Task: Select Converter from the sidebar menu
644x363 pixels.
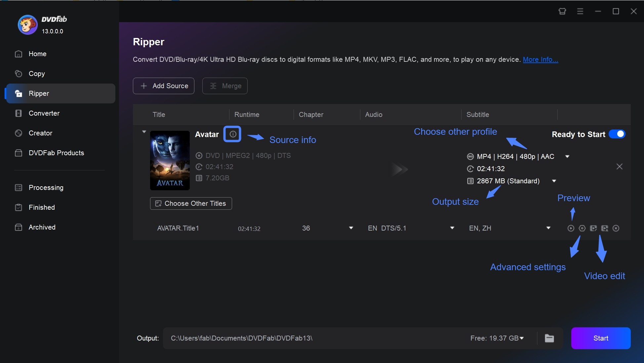Action: (44, 113)
